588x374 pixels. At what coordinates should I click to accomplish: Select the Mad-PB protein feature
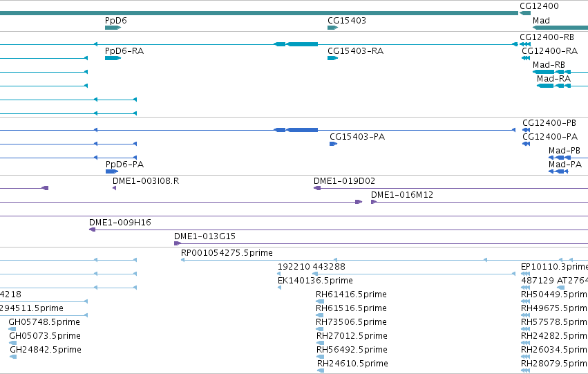[568, 158]
